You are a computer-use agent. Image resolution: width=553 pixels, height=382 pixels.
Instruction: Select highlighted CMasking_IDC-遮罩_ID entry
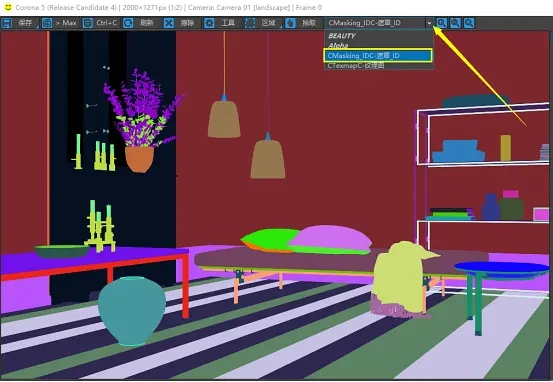point(378,56)
